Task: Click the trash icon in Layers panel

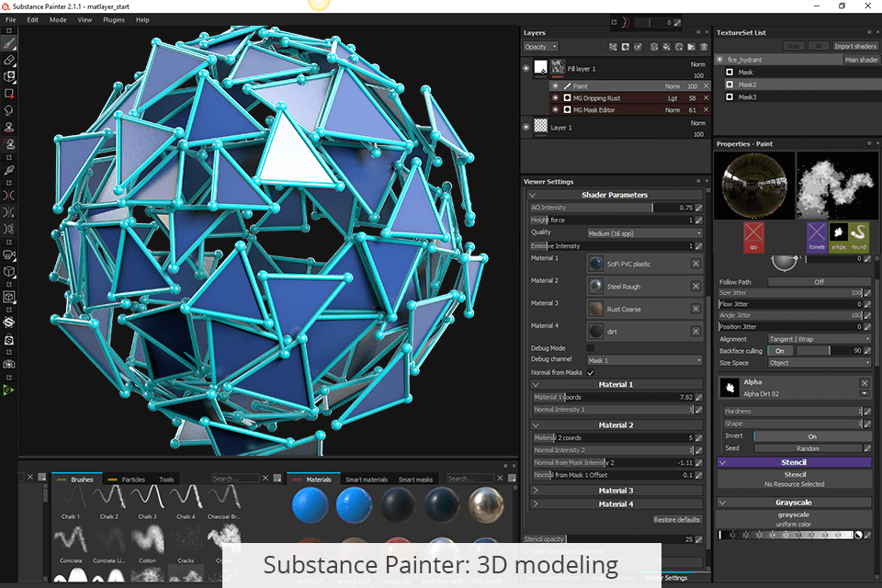Action: coord(704,47)
